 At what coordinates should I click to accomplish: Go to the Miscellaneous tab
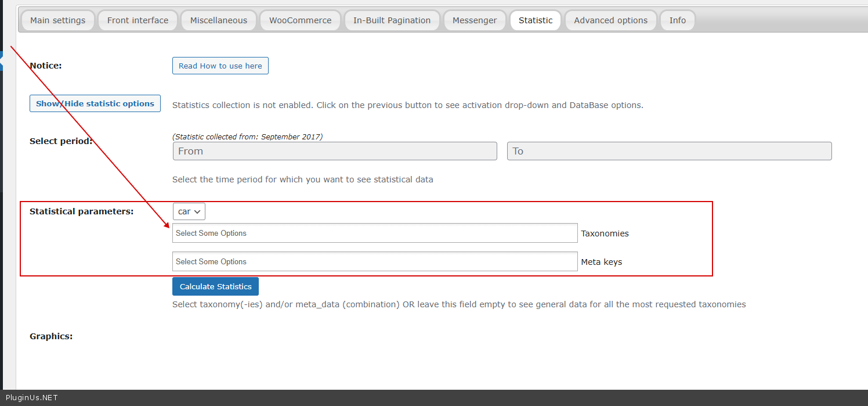click(218, 20)
